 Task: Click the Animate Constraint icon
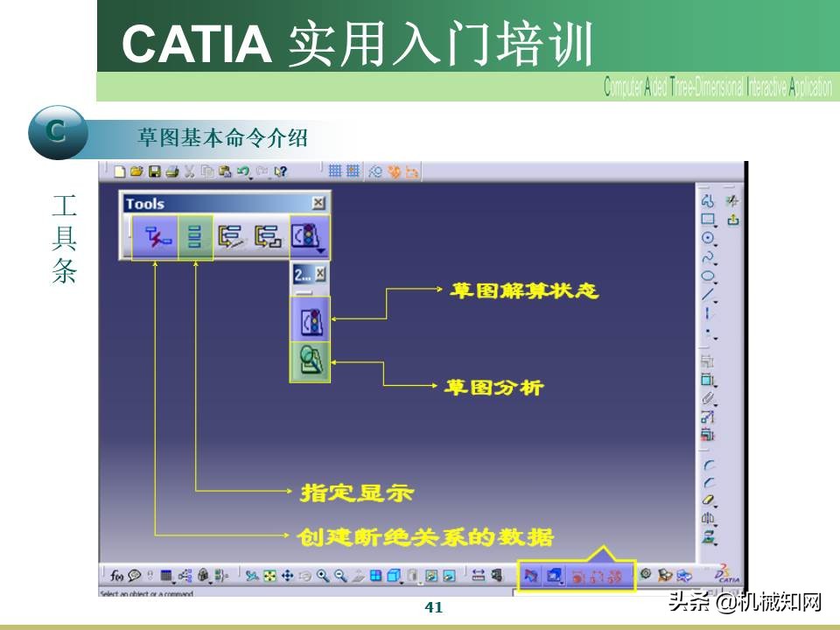pos(708,416)
